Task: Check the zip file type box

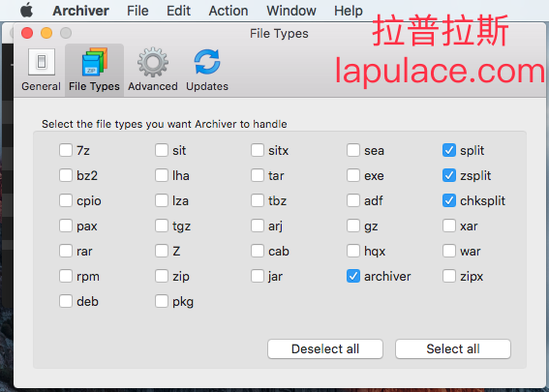Action: [162, 276]
